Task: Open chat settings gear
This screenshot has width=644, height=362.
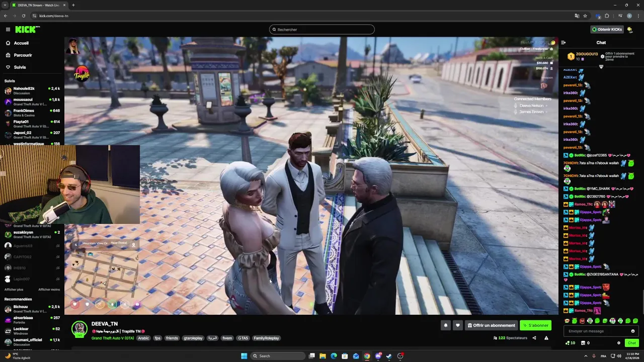Action: [x=619, y=343]
